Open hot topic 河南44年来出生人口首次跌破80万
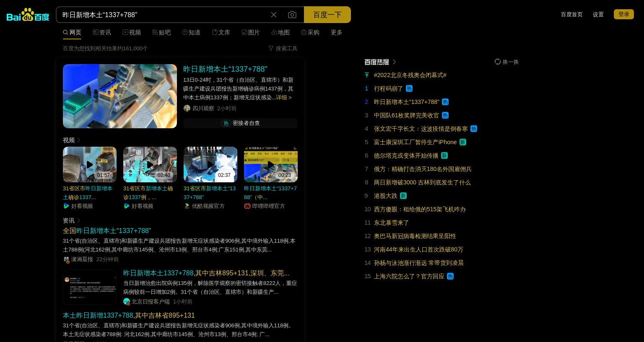Viewport: 644px width, 342px height. click(418, 249)
